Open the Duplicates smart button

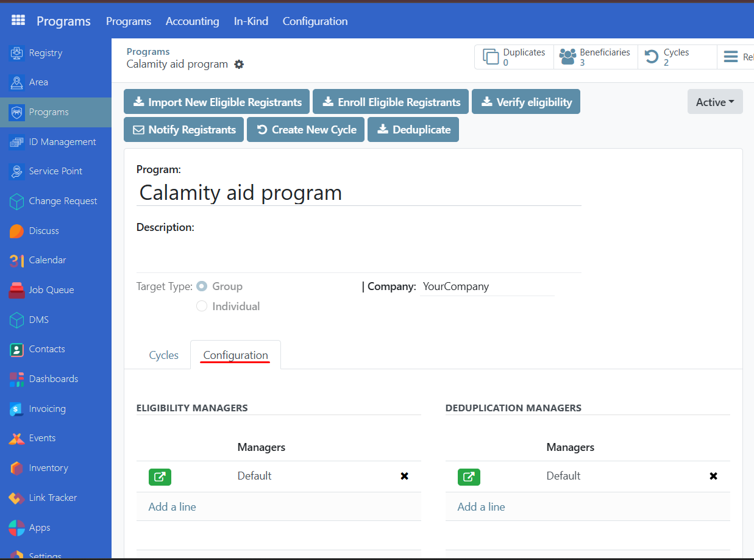[514, 56]
